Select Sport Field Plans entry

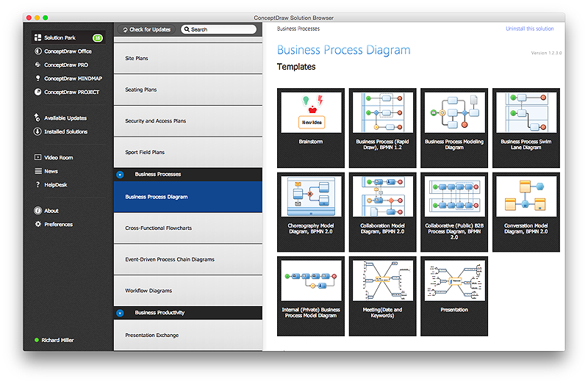click(x=188, y=153)
